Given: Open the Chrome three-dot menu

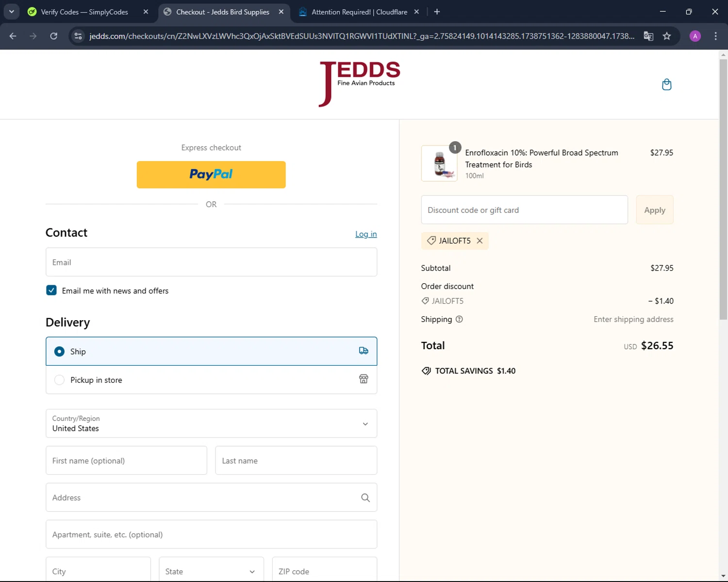Looking at the screenshot, I should [x=715, y=36].
